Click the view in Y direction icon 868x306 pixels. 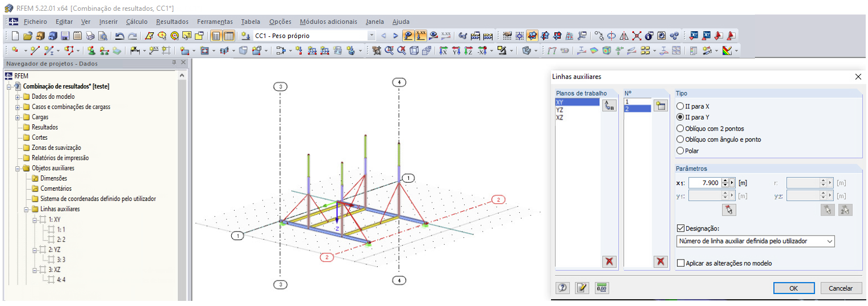[456, 51]
